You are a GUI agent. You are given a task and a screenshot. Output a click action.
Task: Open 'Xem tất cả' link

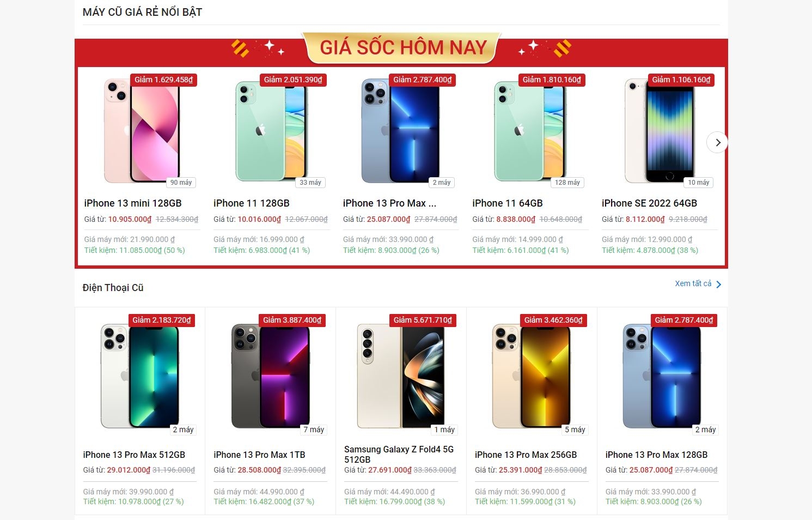pos(693,283)
